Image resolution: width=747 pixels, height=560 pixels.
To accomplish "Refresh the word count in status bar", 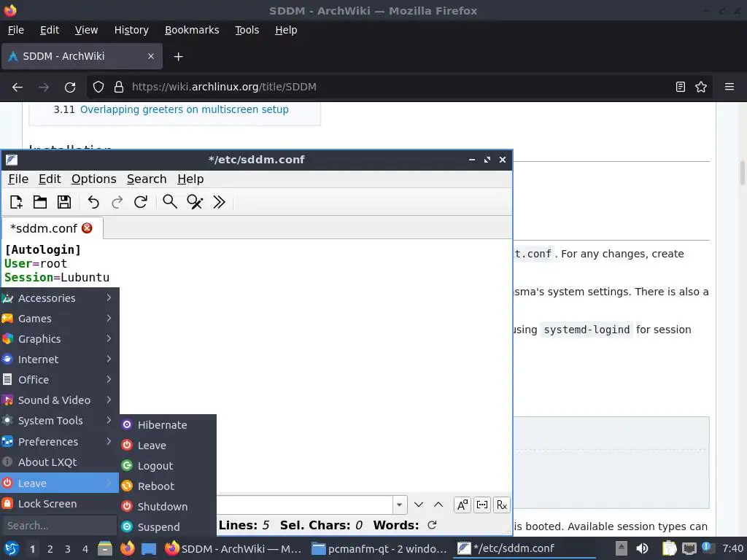I will point(432,525).
